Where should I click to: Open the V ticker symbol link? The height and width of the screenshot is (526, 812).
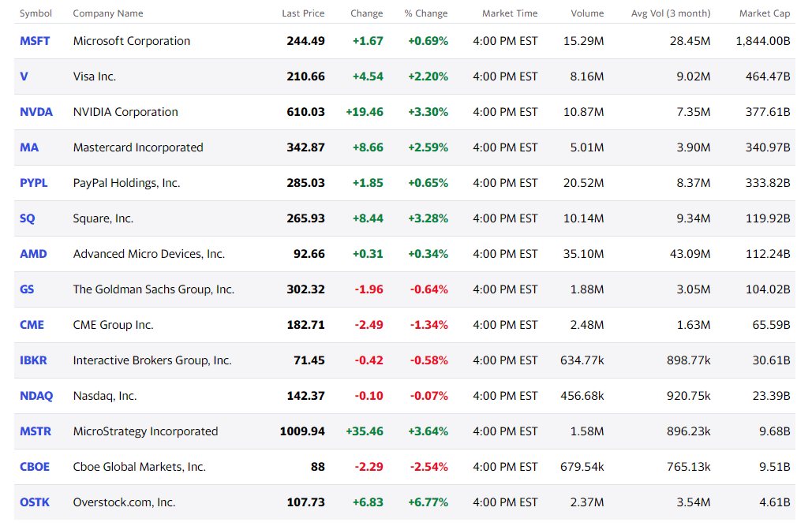tap(24, 76)
